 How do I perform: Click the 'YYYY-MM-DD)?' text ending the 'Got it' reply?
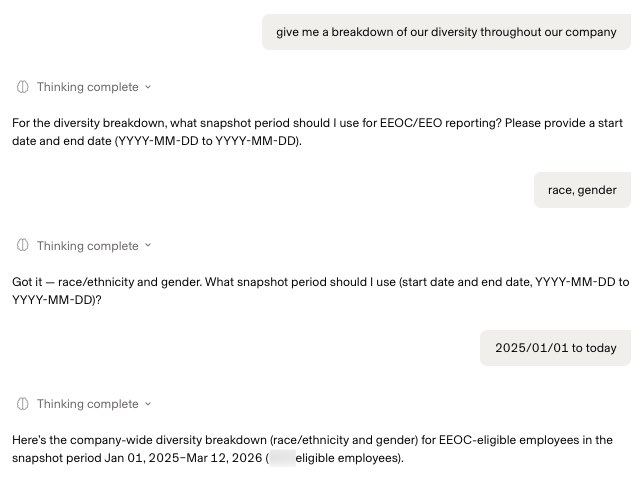tap(57, 300)
